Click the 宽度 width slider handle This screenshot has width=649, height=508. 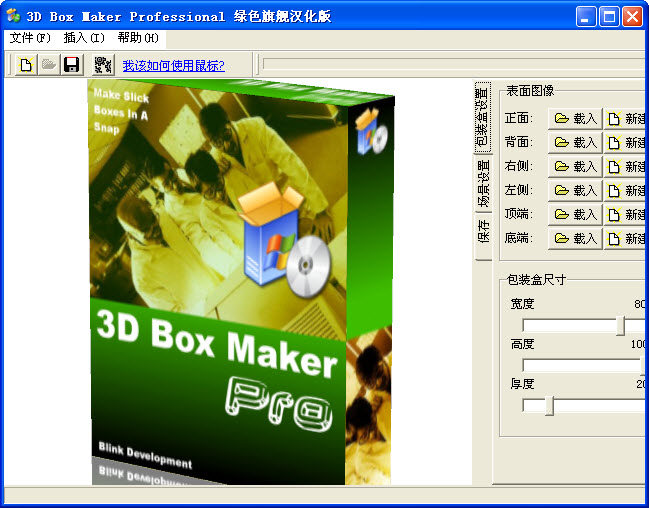click(620, 326)
